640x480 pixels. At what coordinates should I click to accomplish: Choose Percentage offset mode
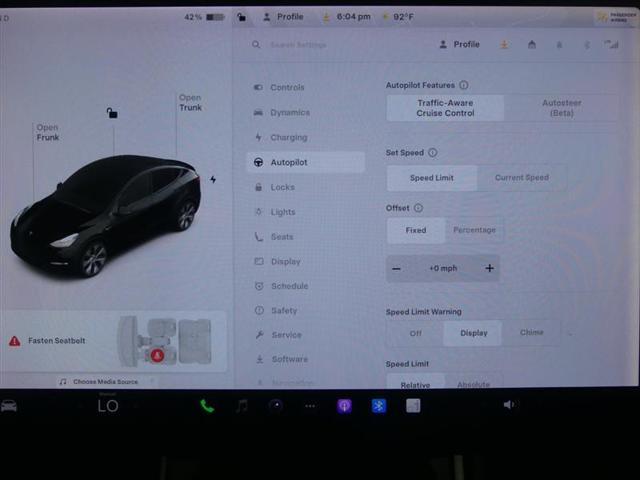(474, 230)
